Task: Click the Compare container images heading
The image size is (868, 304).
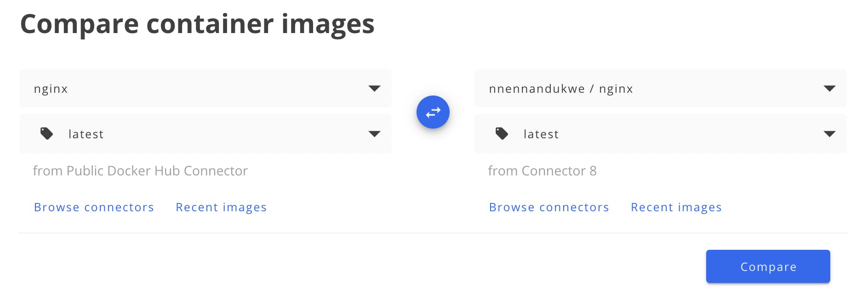Action: 197,24
